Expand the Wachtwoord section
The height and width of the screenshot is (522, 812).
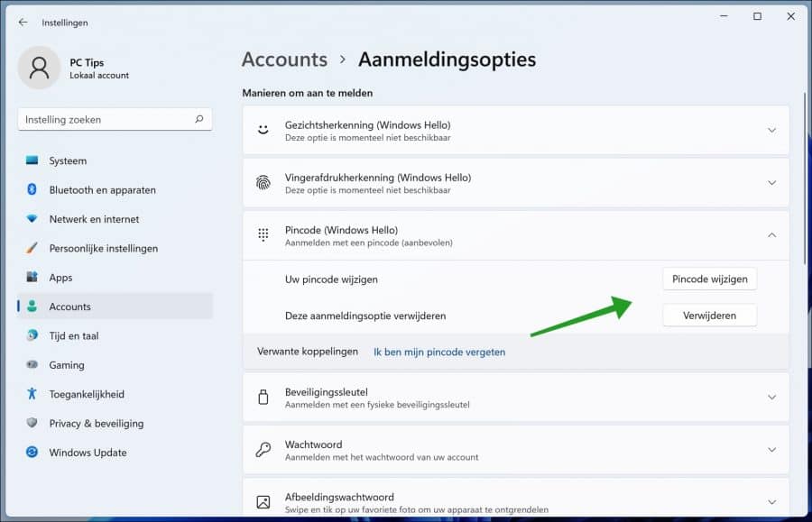(x=771, y=449)
